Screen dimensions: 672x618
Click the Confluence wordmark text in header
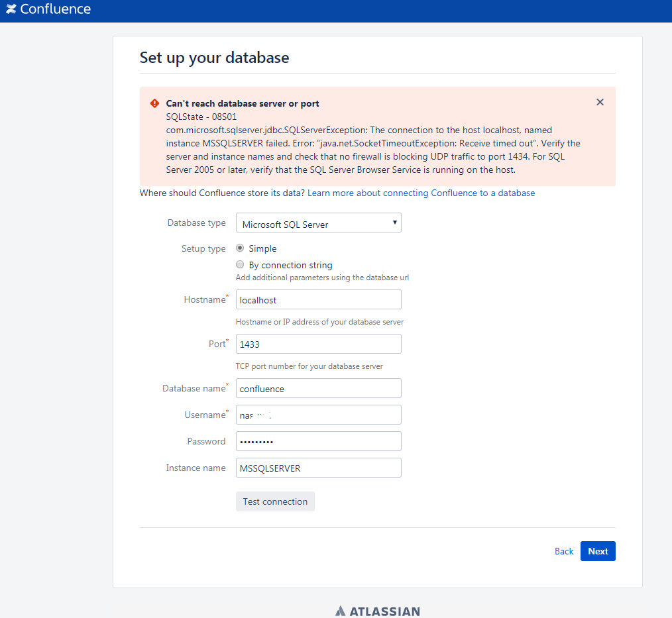(x=55, y=9)
